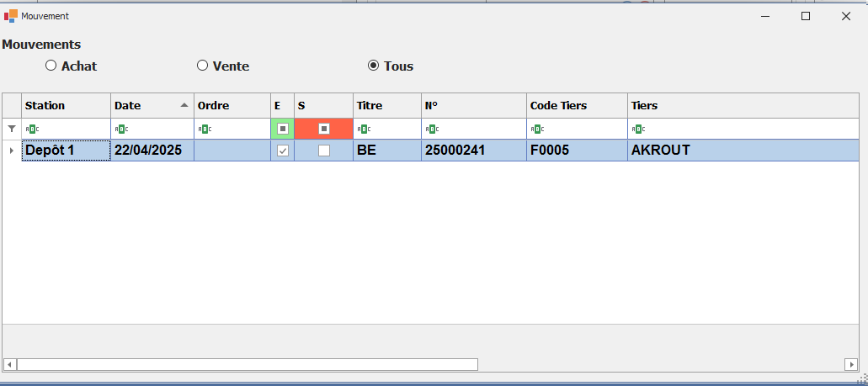Select the Vente radio button

(x=202, y=66)
